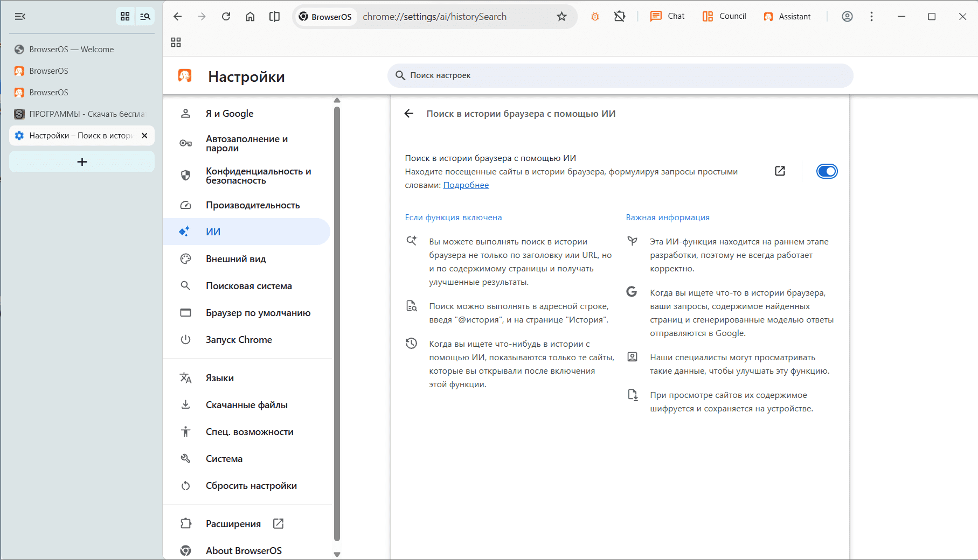The image size is (978, 560).
Task: Reload the current page
Action: [226, 17]
